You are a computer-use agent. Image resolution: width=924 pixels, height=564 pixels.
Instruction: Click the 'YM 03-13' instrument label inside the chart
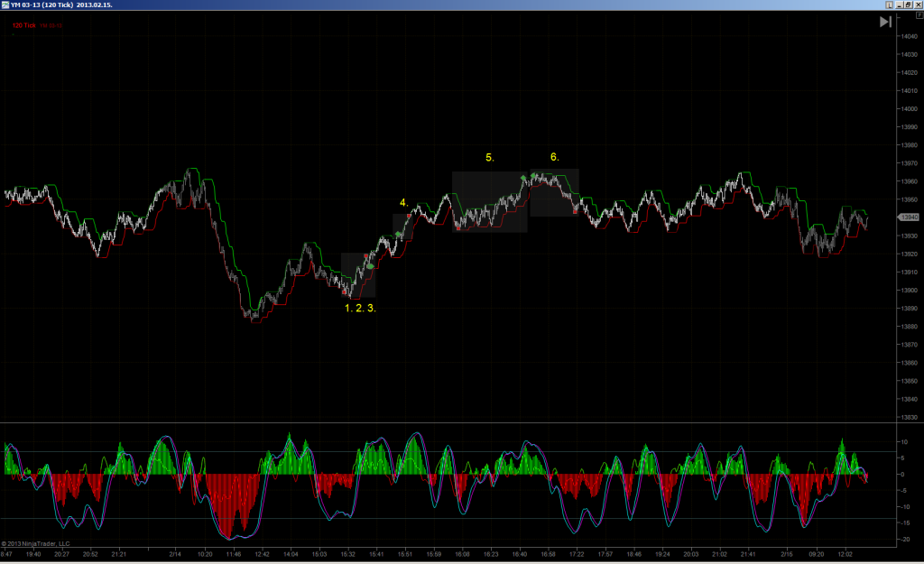coord(51,26)
